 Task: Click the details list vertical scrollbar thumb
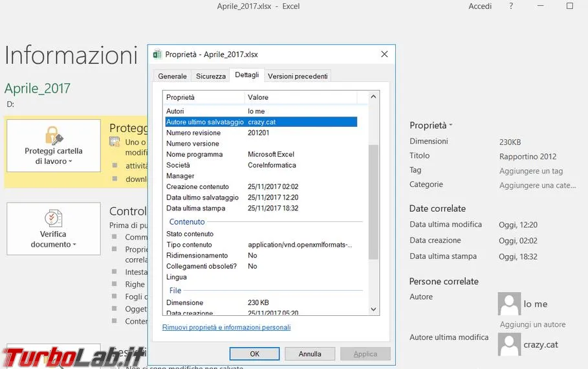coord(373,202)
